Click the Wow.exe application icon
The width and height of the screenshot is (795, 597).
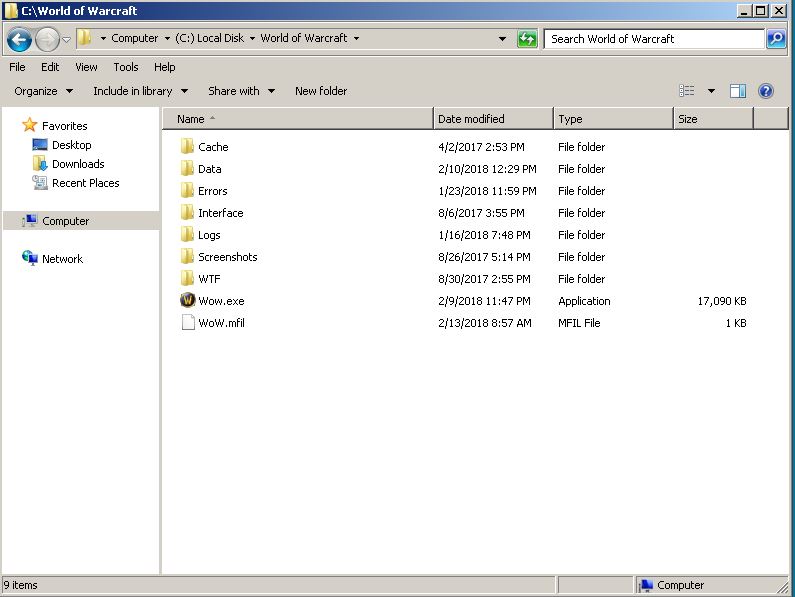188,300
